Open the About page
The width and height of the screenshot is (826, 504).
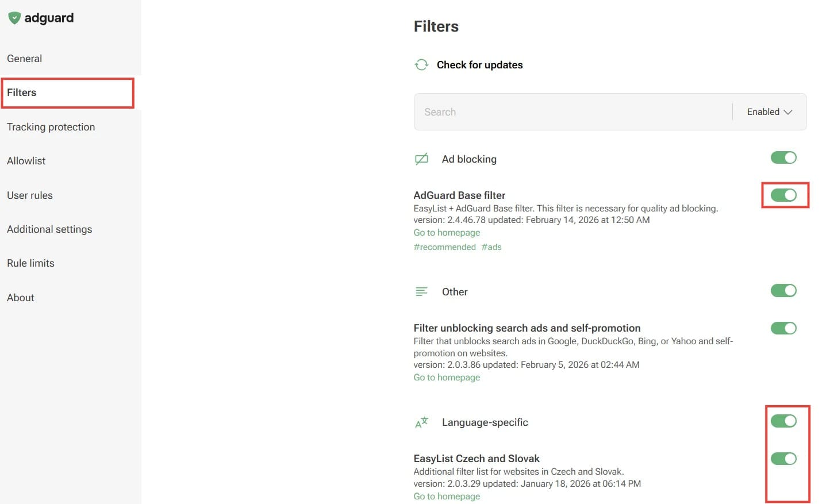click(20, 297)
